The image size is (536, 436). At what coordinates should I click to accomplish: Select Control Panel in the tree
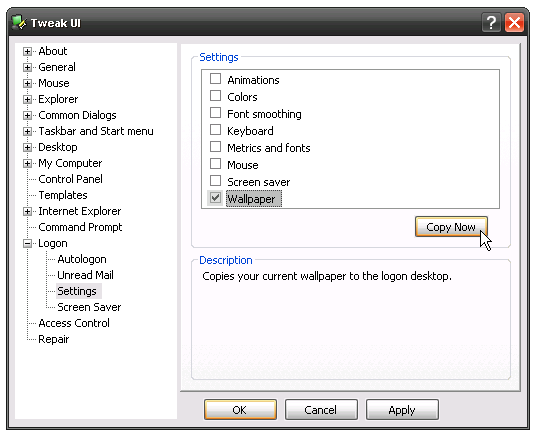tap(70, 179)
